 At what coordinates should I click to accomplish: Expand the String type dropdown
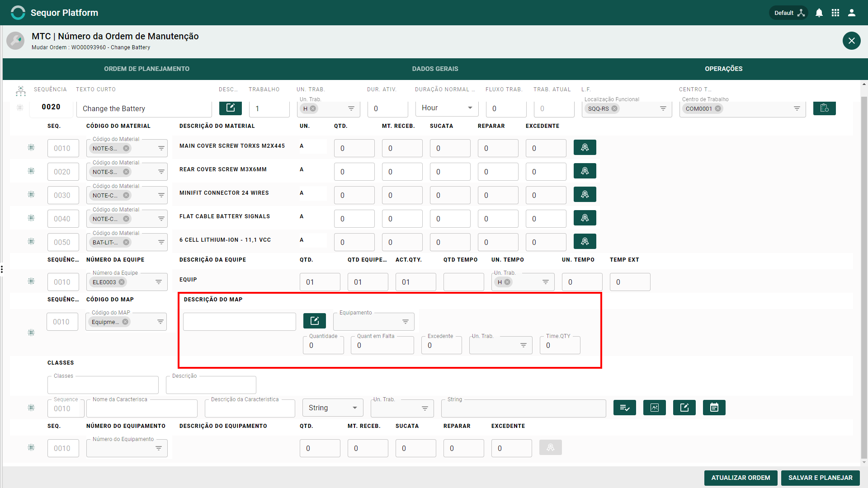pyautogui.click(x=355, y=408)
